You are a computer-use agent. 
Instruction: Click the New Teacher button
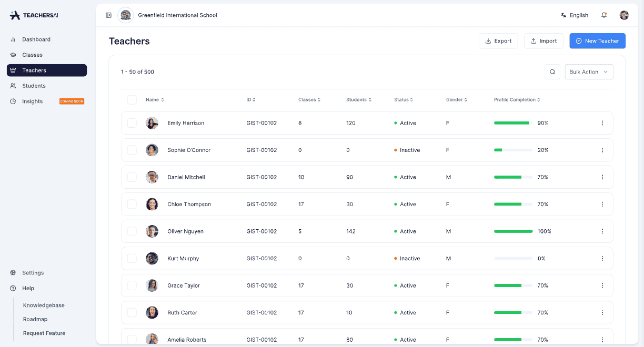(x=597, y=41)
